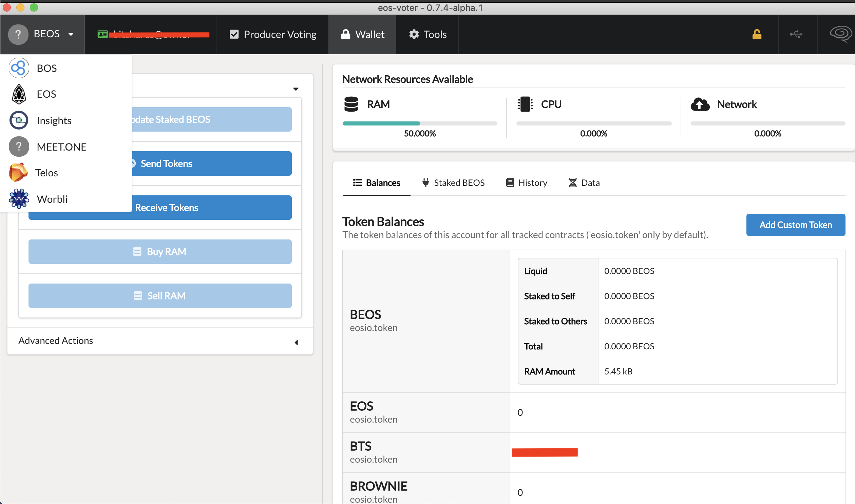Choose the EOS diamond logo in list
Screen dimensions: 855x504
[x=19, y=94]
